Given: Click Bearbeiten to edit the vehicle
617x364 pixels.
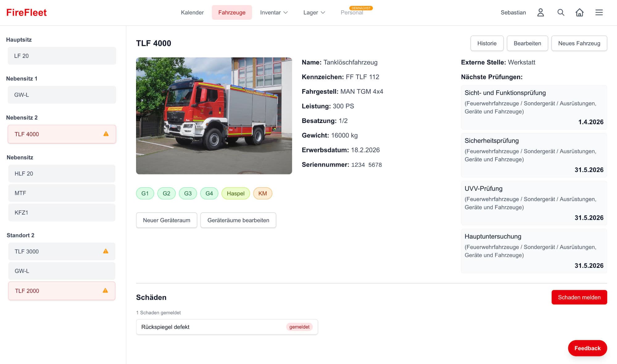Looking at the screenshot, I should coord(527,43).
